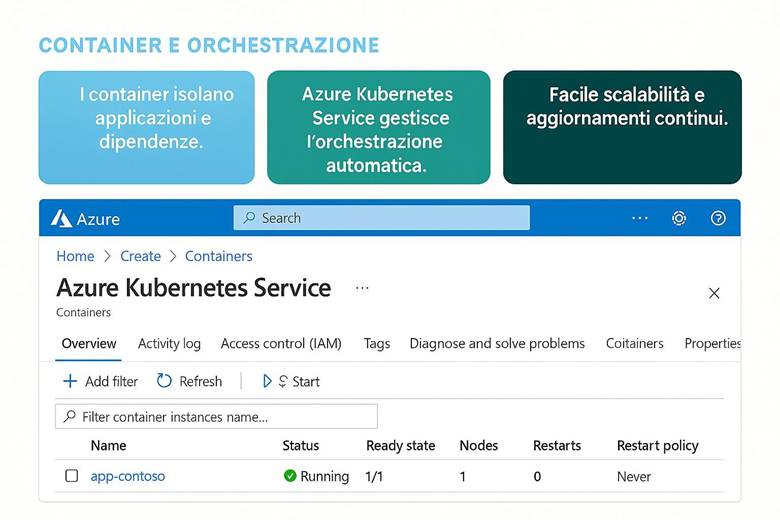Image resolution: width=780 pixels, height=520 pixels.
Task: Switch to the Activity log tab
Action: (169, 343)
